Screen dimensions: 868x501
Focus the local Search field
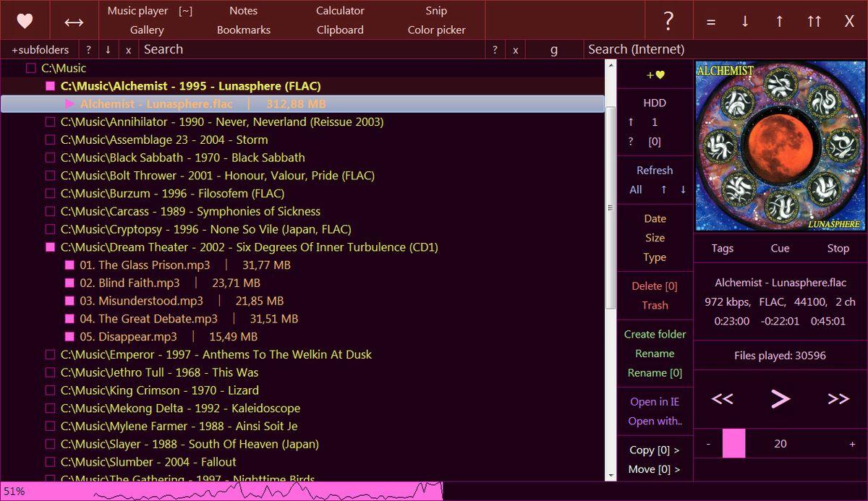click(311, 49)
